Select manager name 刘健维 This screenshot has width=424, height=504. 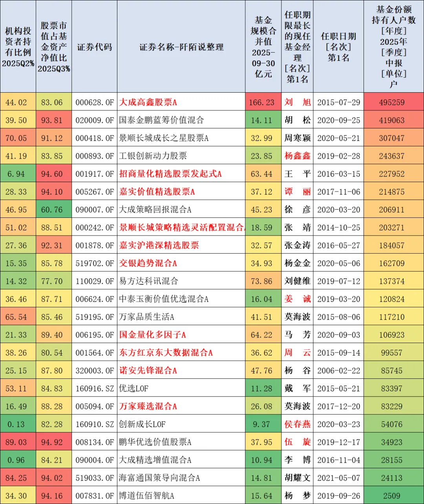click(x=298, y=281)
